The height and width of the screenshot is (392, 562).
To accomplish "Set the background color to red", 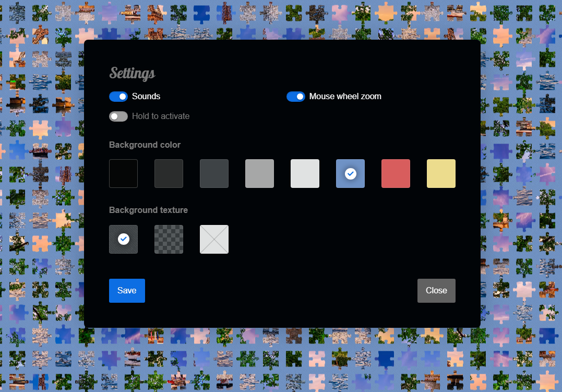I will tap(396, 174).
